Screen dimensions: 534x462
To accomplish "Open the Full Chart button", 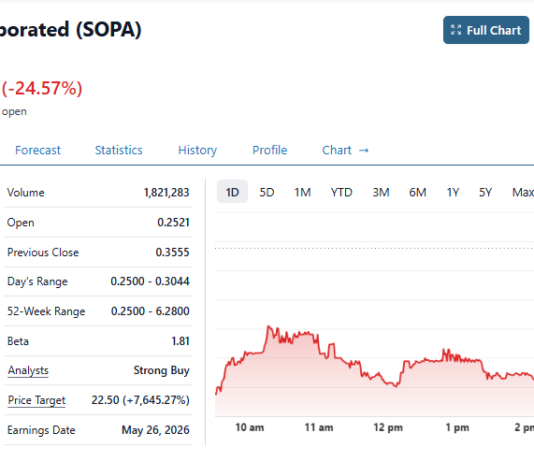I will (486, 30).
